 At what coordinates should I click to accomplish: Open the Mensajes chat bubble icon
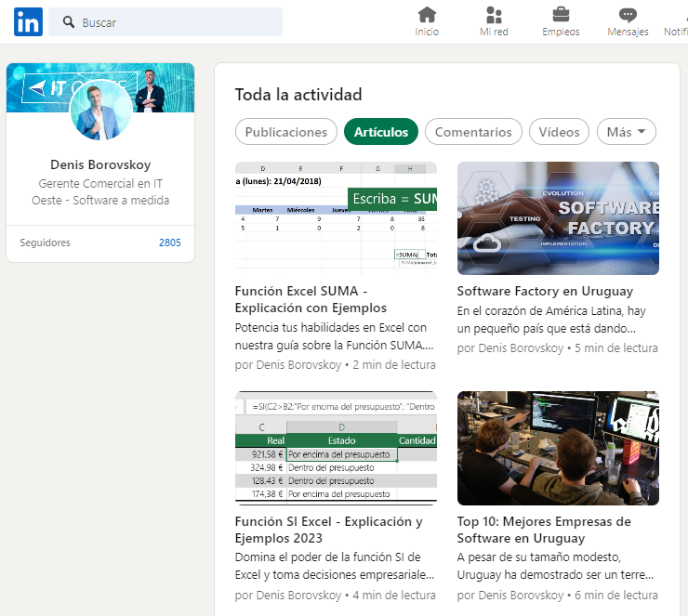[628, 16]
